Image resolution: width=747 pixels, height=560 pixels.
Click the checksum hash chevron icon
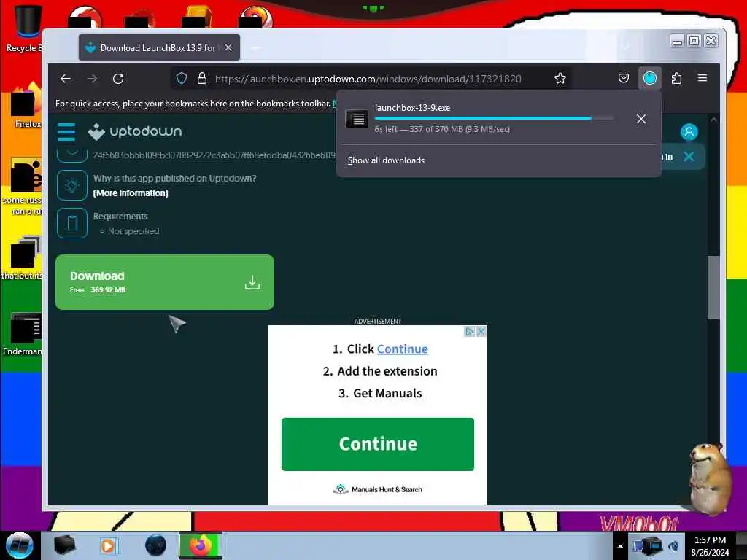[72, 155]
